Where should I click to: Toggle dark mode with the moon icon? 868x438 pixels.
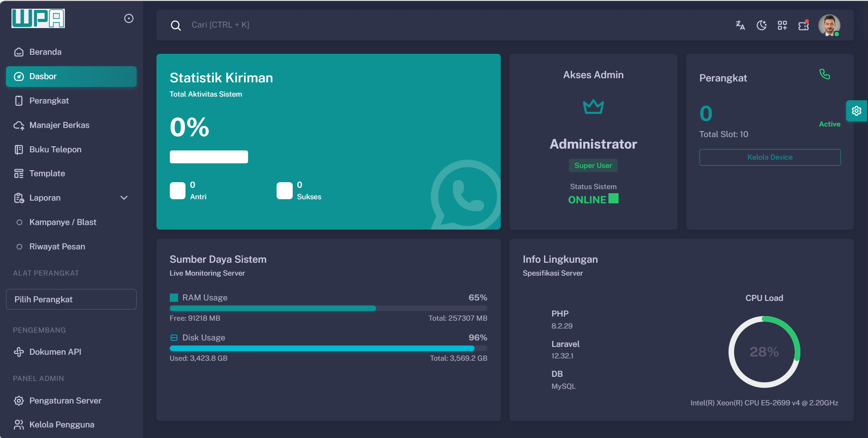click(x=761, y=25)
